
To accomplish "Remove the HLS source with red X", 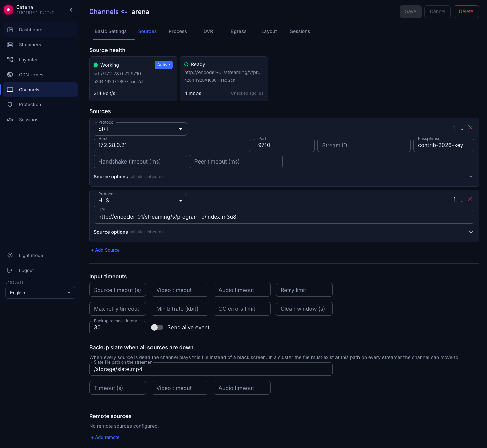I will click(470, 199).
